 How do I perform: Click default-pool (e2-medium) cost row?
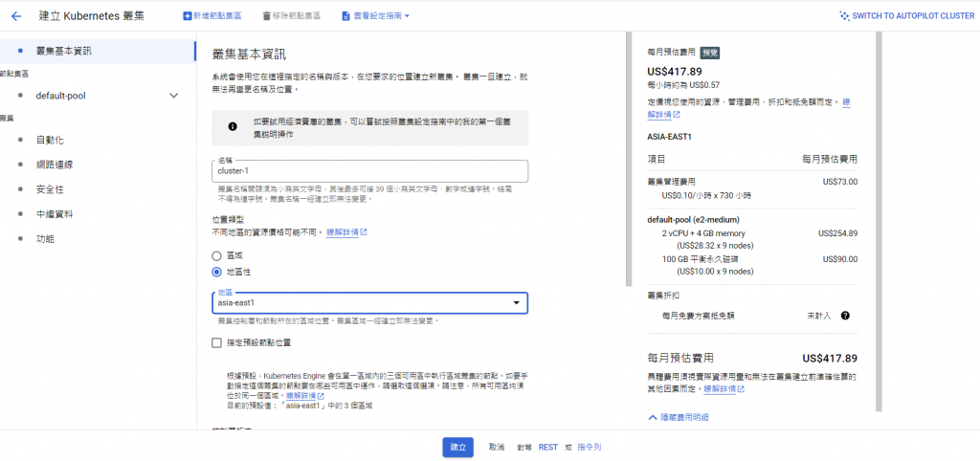(x=694, y=220)
